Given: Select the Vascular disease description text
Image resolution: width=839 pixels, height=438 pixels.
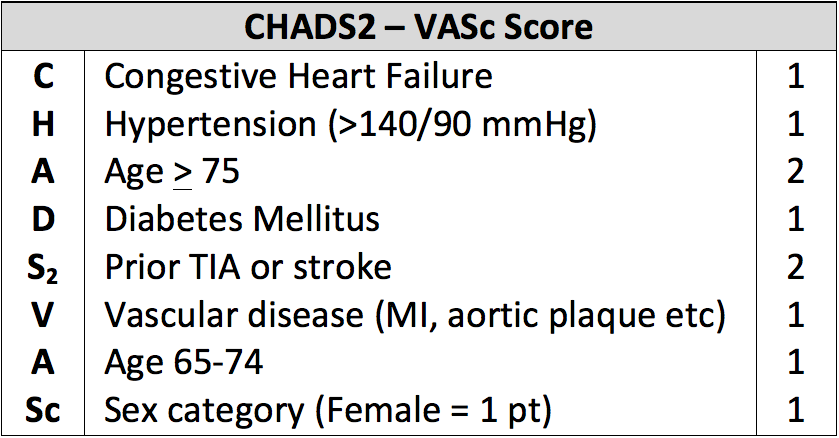Looking at the screenshot, I should click(x=415, y=316).
